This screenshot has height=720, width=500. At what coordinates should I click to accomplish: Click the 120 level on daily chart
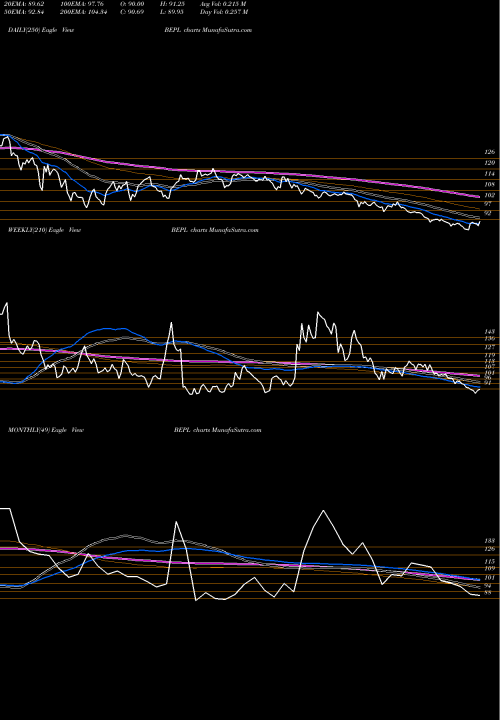(490, 163)
